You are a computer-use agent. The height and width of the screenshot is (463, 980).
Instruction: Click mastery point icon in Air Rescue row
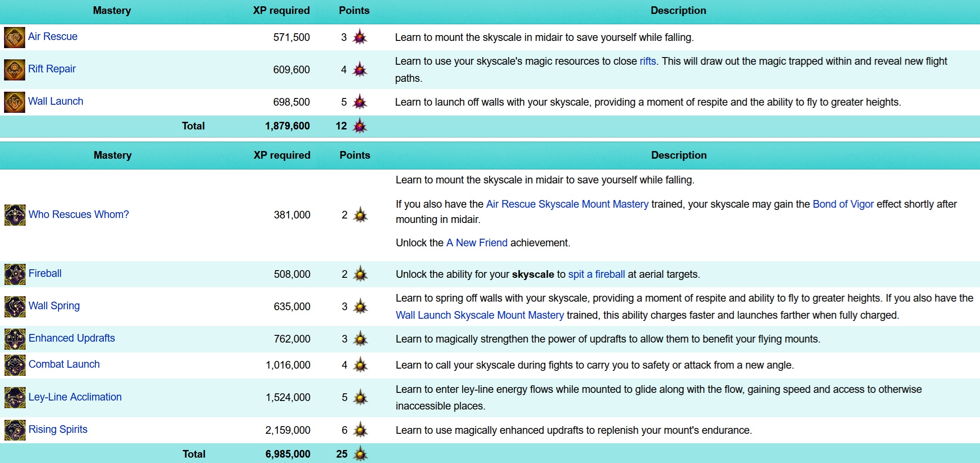click(x=360, y=37)
